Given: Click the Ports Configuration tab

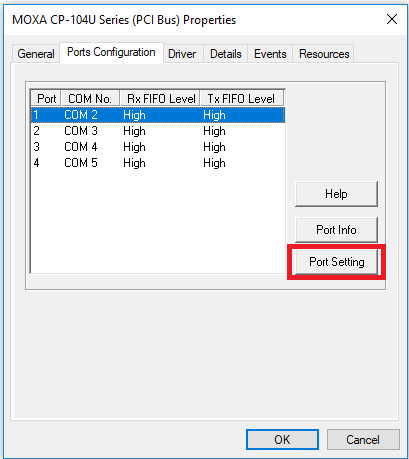Looking at the screenshot, I should pyautogui.click(x=111, y=52).
